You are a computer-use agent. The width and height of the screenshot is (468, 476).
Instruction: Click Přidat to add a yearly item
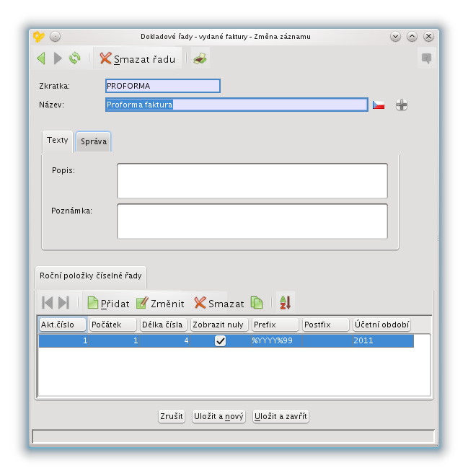click(x=108, y=303)
